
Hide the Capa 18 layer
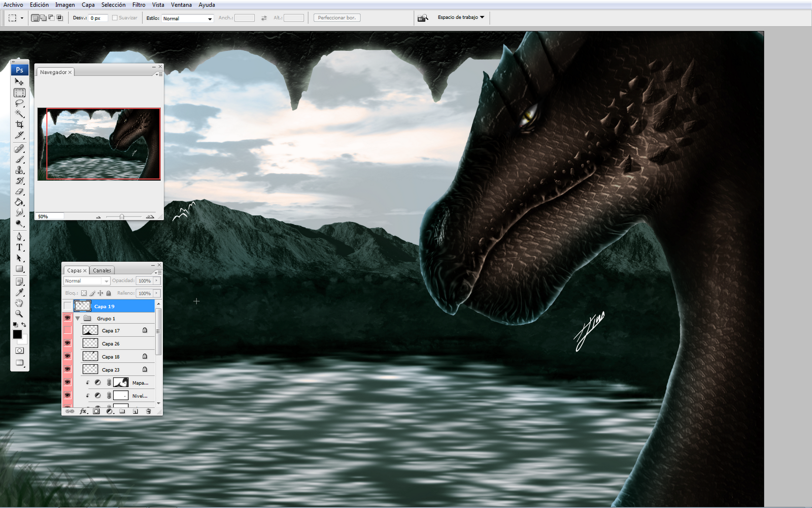[x=67, y=356]
